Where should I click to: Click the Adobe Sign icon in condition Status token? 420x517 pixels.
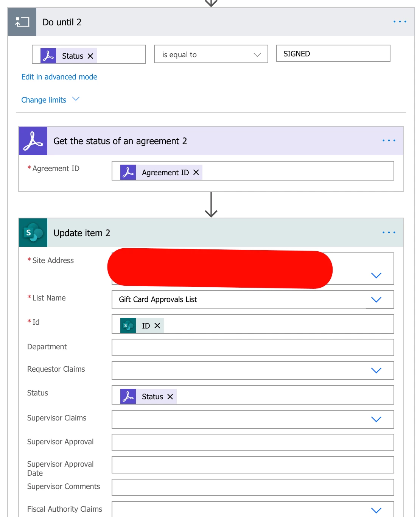tap(48, 56)
